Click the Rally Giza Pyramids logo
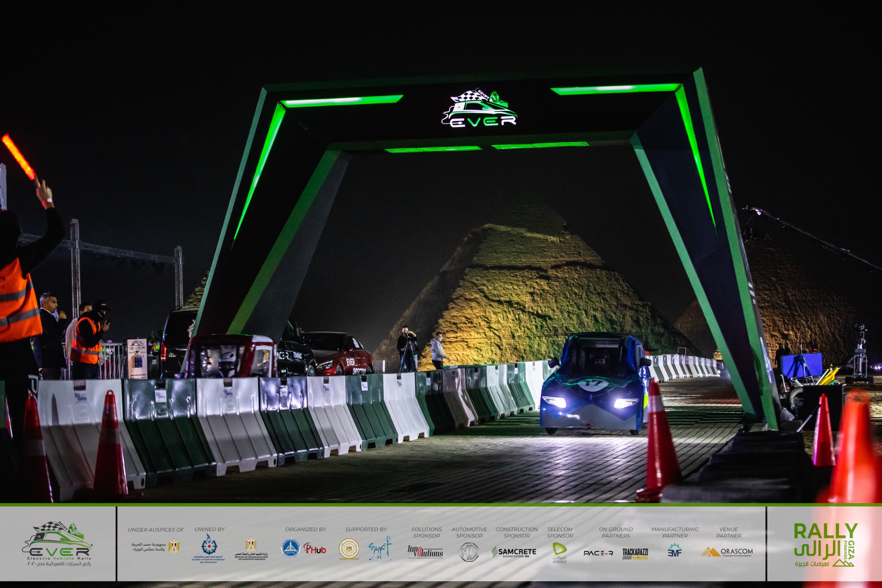The width and height of the screenshot is (882, 588). [825, 544]
